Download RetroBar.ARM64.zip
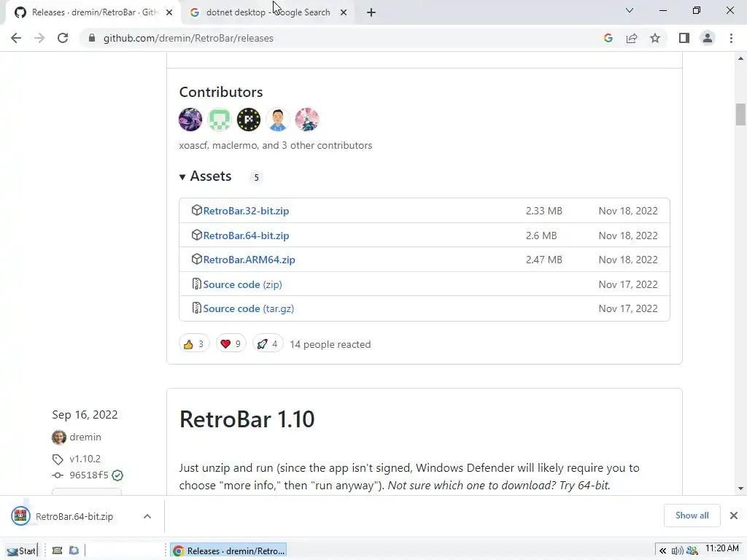 [249, 260]
